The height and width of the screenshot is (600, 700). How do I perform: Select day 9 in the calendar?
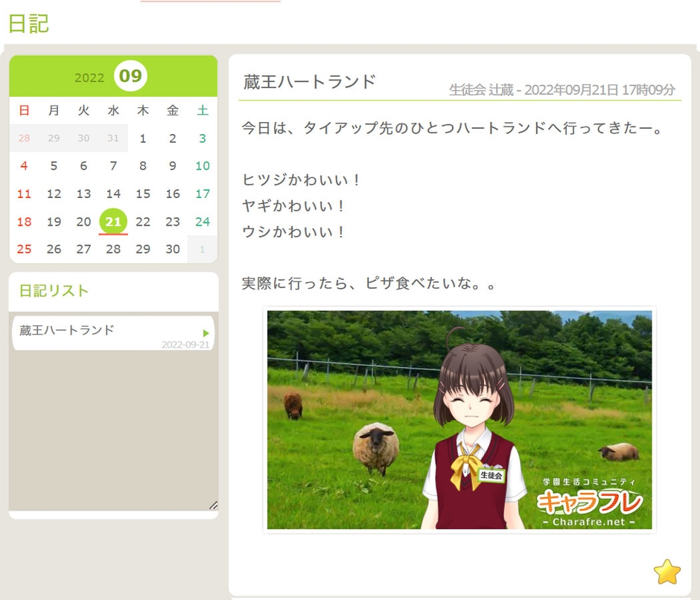(172, 166)
